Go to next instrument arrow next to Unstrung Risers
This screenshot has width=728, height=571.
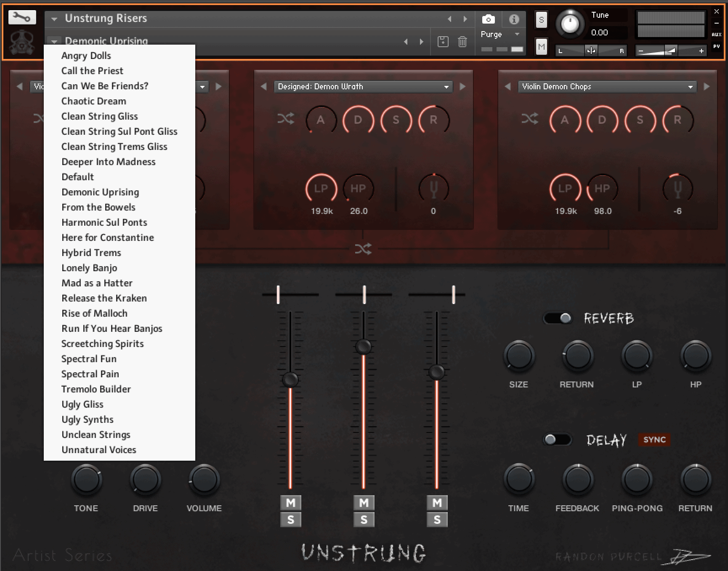(x=465, y=19)
